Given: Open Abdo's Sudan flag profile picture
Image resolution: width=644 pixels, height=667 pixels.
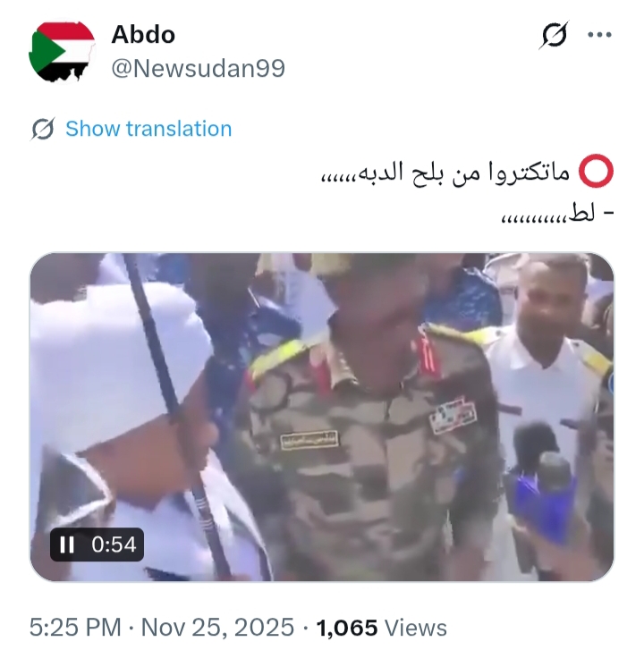Looking at the screenshot, I should (62, 52).
